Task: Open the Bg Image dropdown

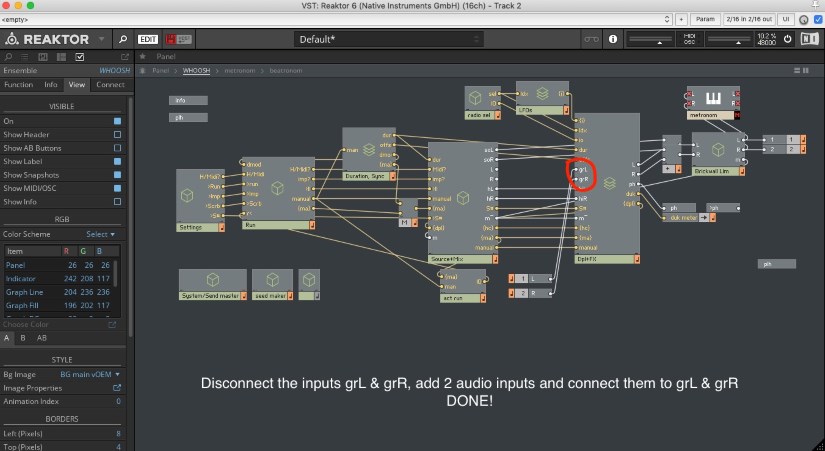Action: click(90, 373)
